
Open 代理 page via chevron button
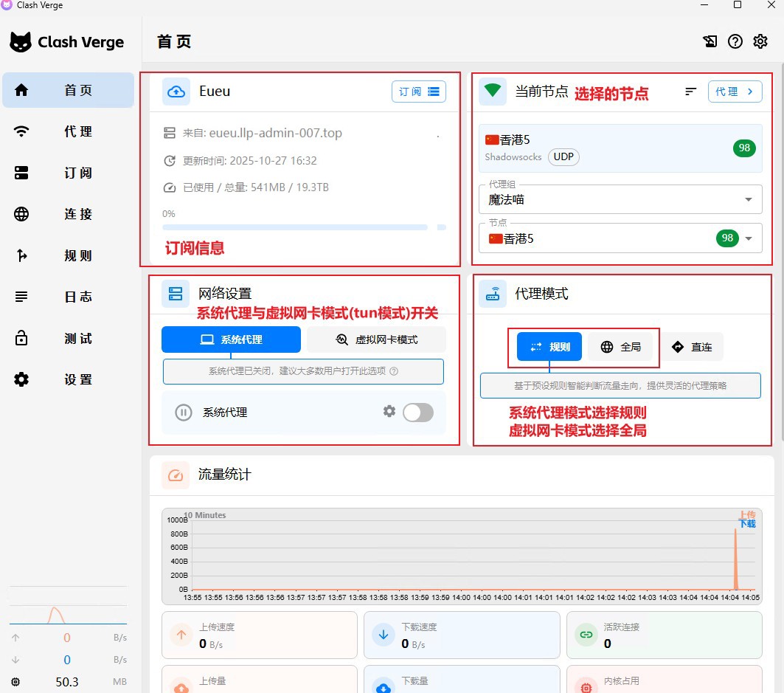click(735, 92)
